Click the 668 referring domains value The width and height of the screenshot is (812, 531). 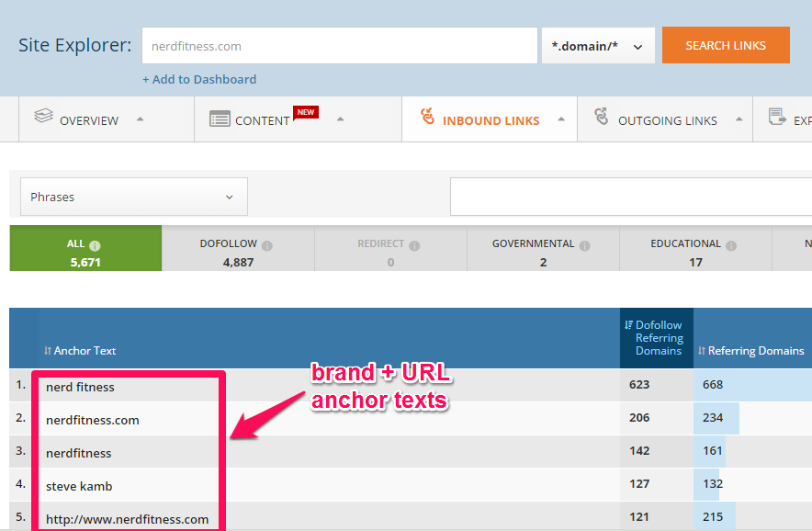tap(713, 384)
